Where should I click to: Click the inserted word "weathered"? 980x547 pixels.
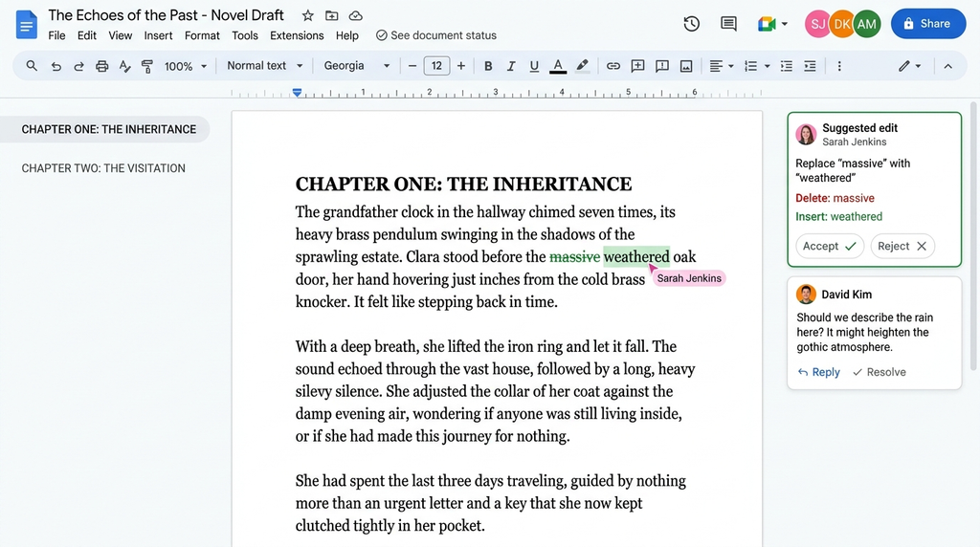tap(636, 256)
